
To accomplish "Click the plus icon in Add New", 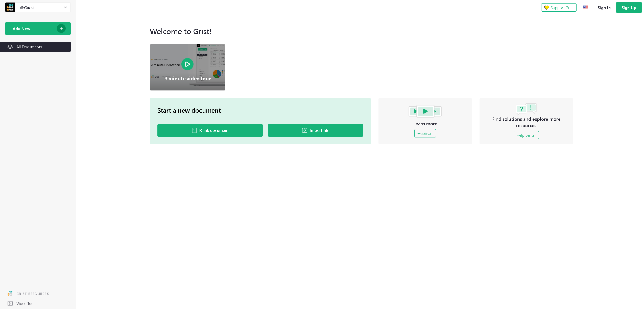I will pos(61,29).
